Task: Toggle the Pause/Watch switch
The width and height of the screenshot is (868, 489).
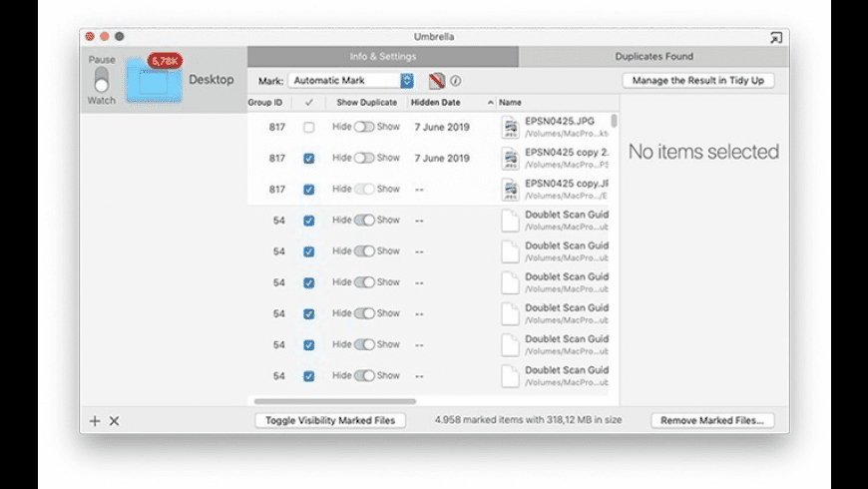Action: (102, 80)
